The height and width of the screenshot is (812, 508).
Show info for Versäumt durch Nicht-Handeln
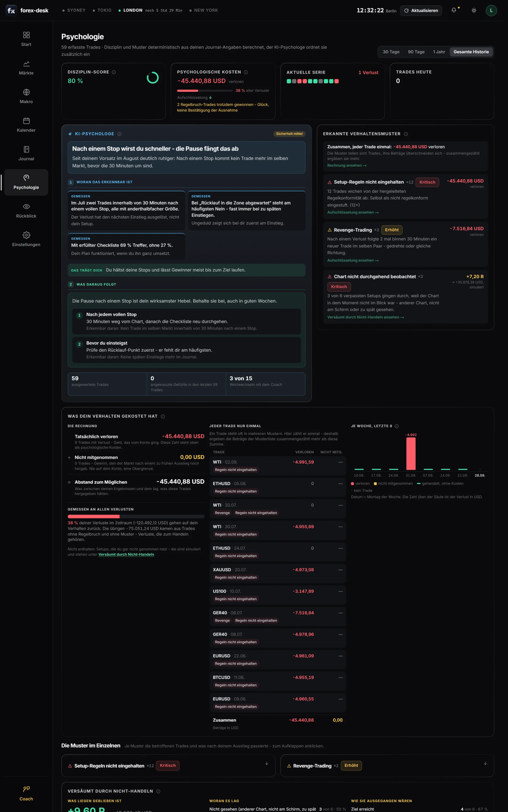pos(158,791)
